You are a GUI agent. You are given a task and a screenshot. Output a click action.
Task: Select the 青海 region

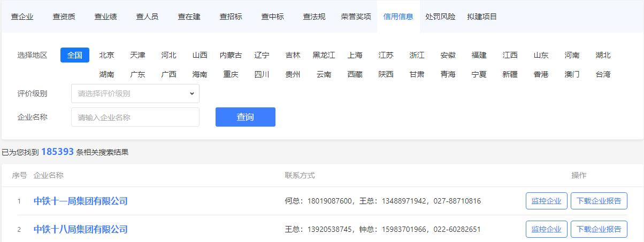point(448,74)
